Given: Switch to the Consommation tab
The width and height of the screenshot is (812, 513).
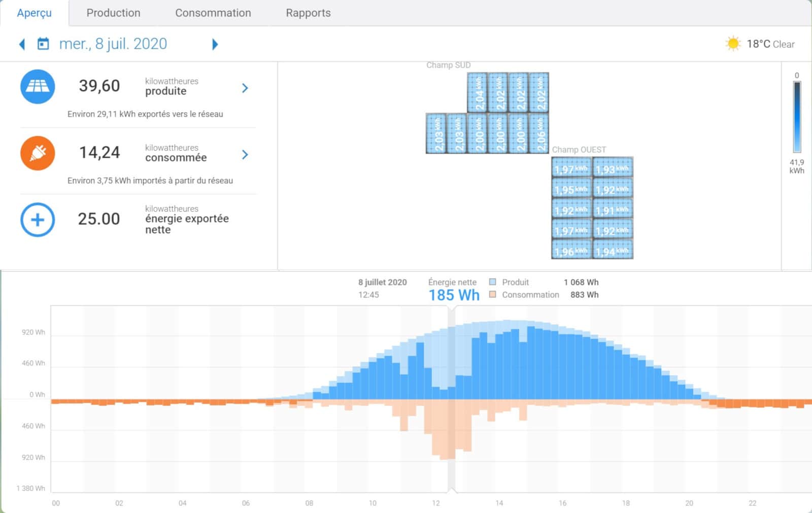Looking at the screenshot, I should pos(213,13).
